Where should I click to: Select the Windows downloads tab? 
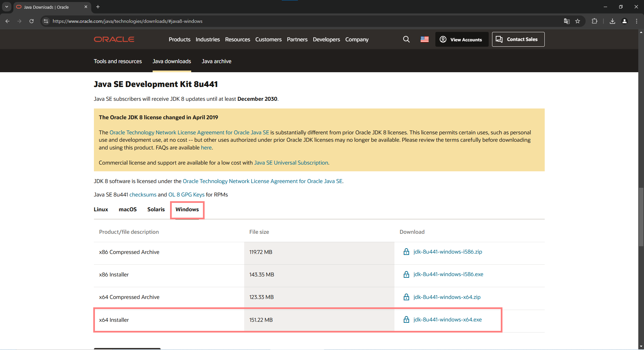pos(187,209)
